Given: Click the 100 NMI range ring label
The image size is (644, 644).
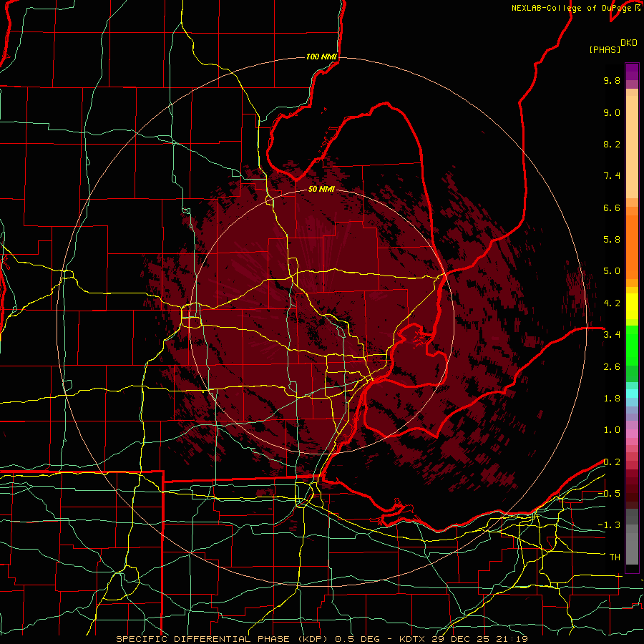Looking at the screenshot, I should click(x=321, y=57).
